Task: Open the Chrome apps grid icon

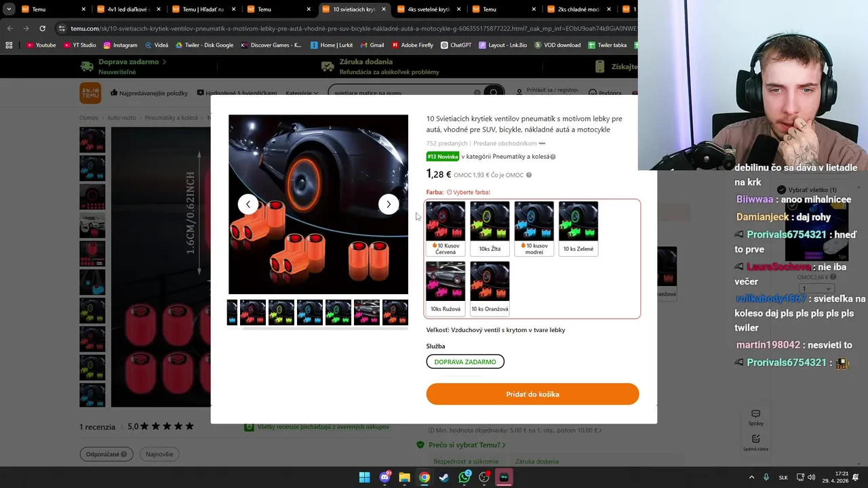Action: pyautogui.click(x=9, y=45)
